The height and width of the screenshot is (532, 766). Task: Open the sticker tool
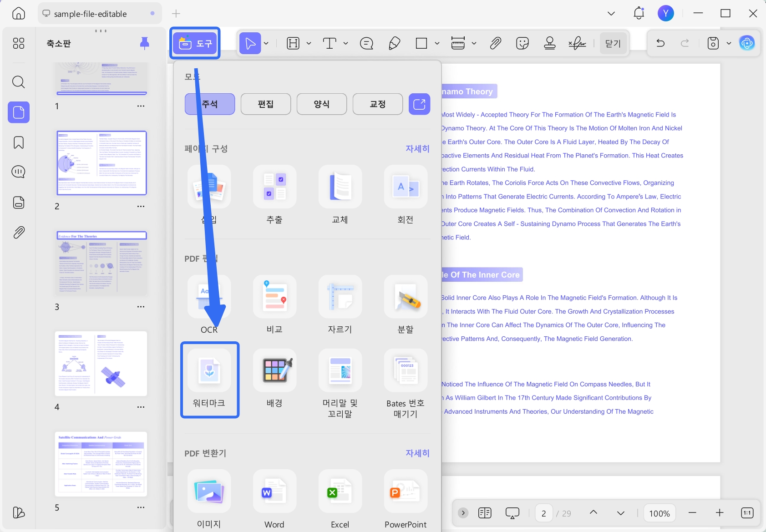tap(523, 43)
